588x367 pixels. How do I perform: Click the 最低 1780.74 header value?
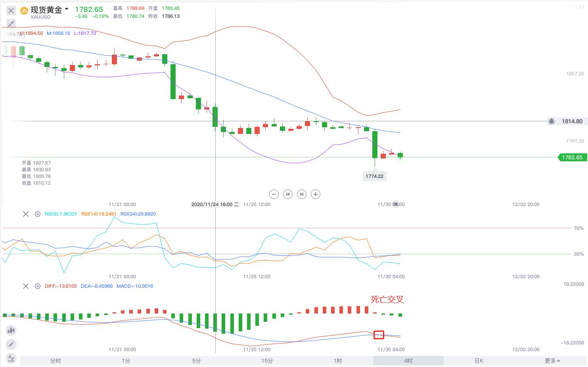coord(128,16)
